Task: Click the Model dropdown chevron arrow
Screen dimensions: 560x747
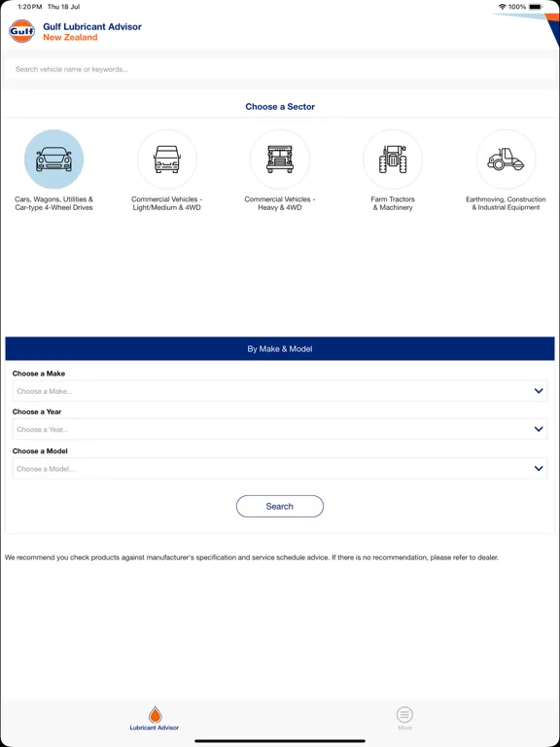Action: point(539,469)
